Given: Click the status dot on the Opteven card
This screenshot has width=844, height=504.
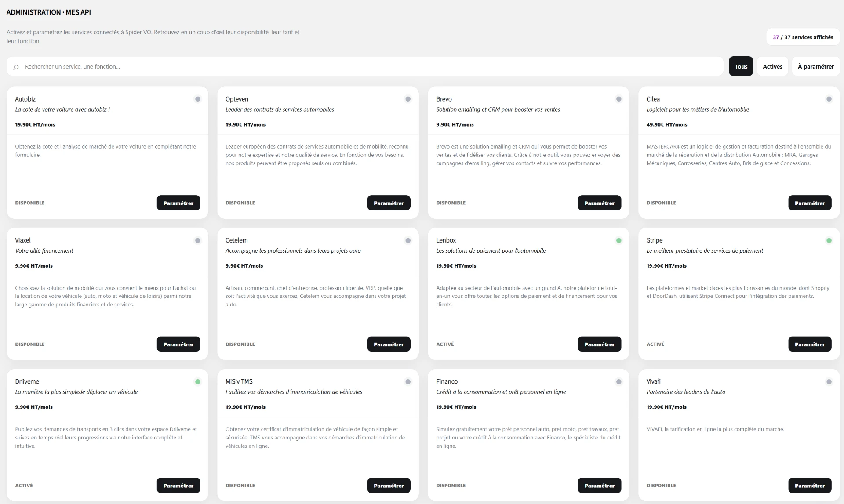Looking at the screenshot, I should [408, 99].
